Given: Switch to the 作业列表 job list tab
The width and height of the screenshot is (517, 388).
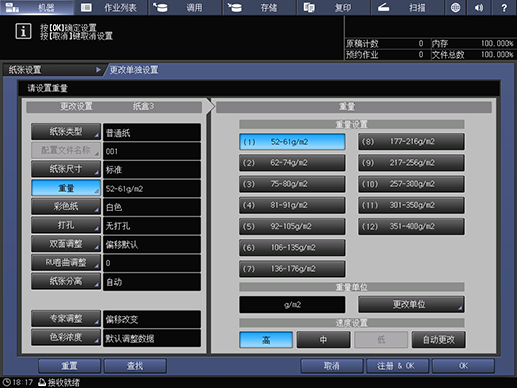Looking at the screenshot, I should 111,7.
